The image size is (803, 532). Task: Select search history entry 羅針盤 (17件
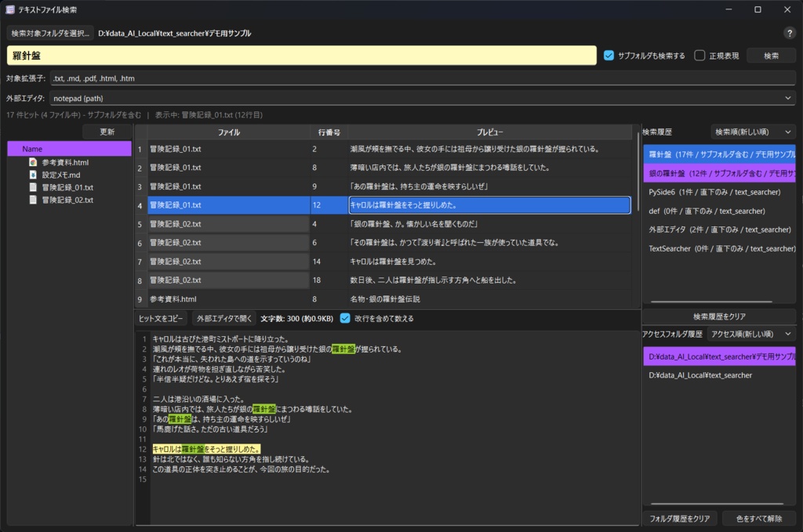[720, 154]
